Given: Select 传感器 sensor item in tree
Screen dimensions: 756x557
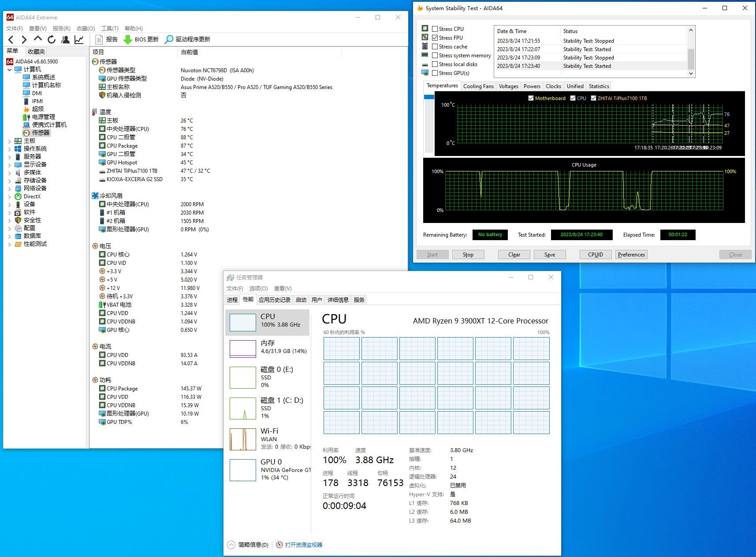Looking at the screenshot, I should [37, 133].
